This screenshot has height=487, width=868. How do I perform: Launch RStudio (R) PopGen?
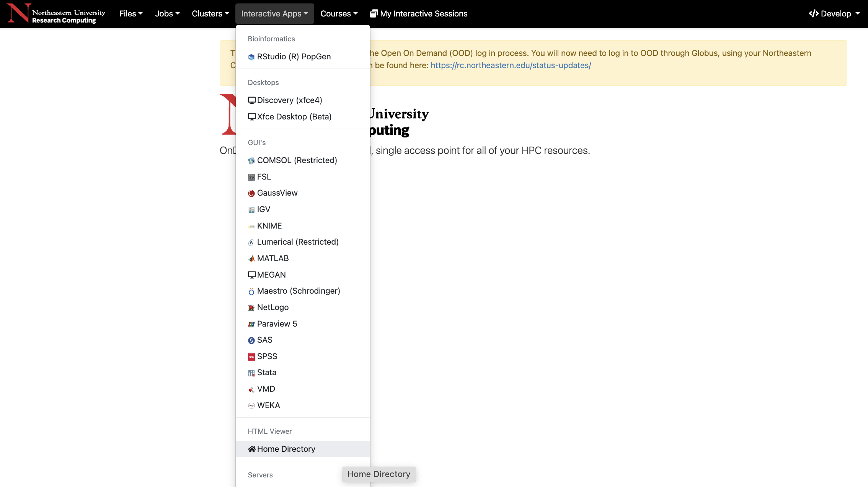tap(303, 57)
